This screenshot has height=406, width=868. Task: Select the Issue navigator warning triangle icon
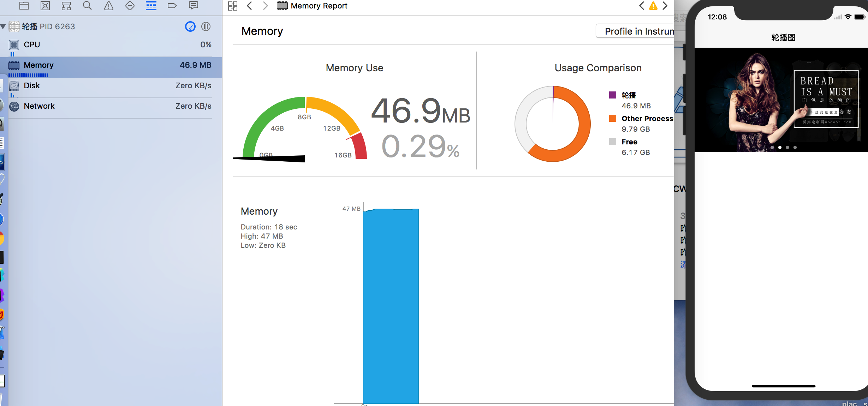(x=109, y=6)
